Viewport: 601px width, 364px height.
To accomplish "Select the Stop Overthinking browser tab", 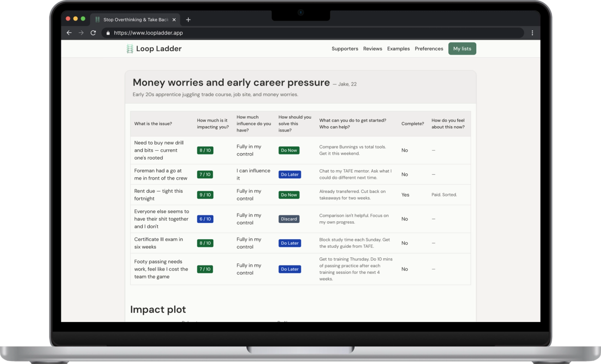I will pyautogui.click(x=135, y=20).
